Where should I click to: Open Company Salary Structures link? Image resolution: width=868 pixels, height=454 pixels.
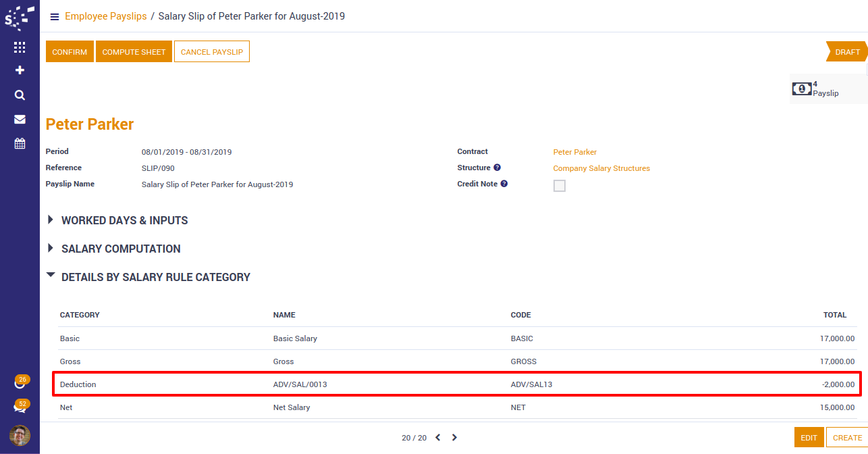pos(601,168)
